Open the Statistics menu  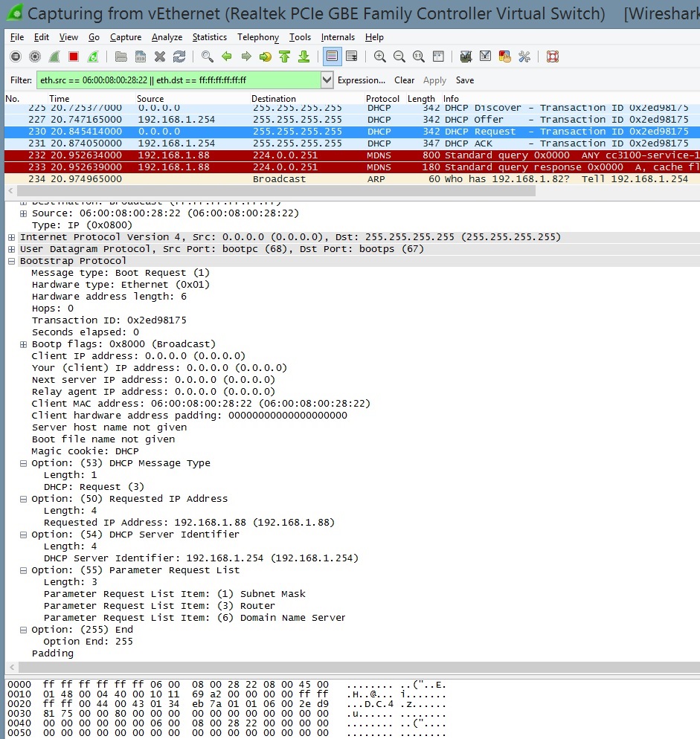tap(210, 37)
